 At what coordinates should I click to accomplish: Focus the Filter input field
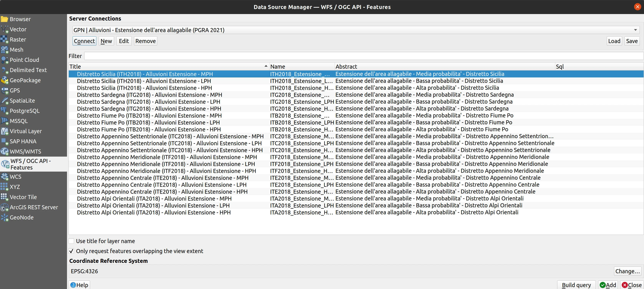[364, 56]
